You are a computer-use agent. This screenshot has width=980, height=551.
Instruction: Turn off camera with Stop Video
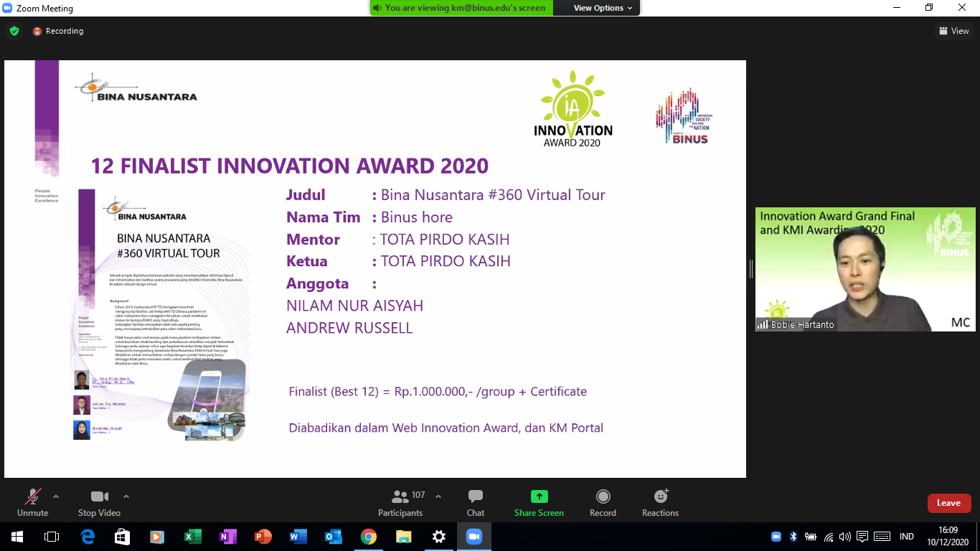click(x=99, y=503)
